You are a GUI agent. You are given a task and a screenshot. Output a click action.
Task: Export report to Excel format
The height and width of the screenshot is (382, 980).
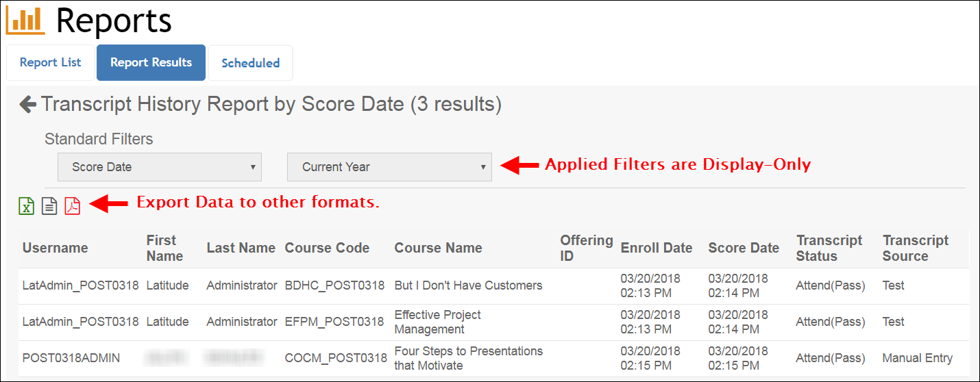point(26,205)
